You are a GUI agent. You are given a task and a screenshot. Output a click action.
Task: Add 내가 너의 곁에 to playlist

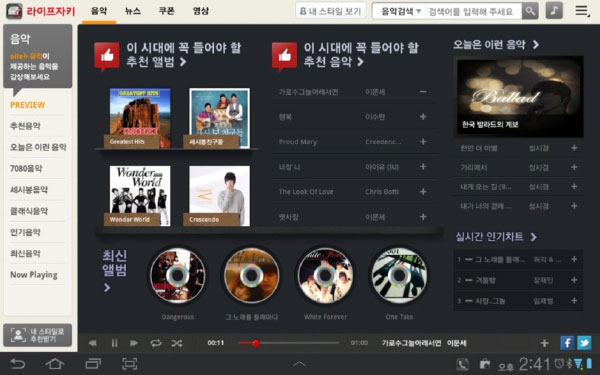coord(574,206)
